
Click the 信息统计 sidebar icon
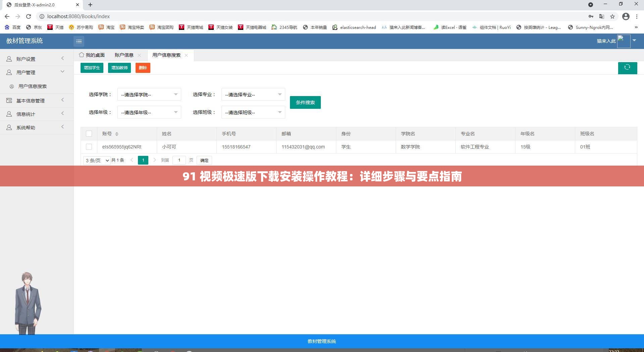click(9, 114)
